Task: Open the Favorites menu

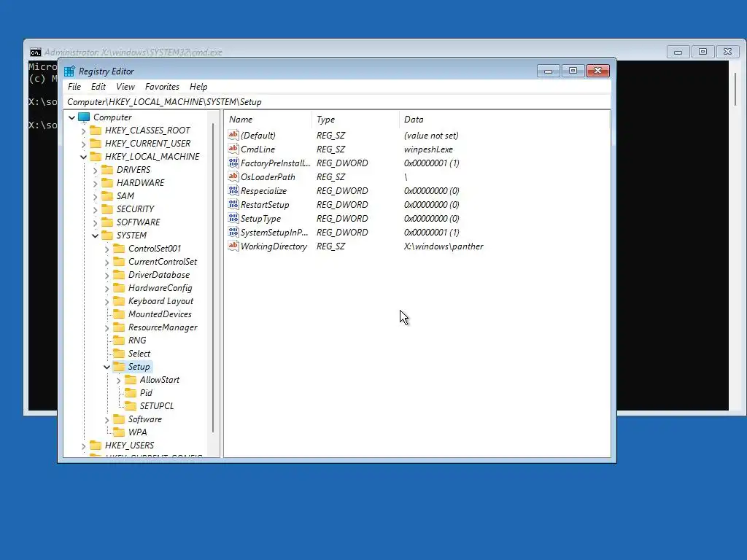Action: 162,87
